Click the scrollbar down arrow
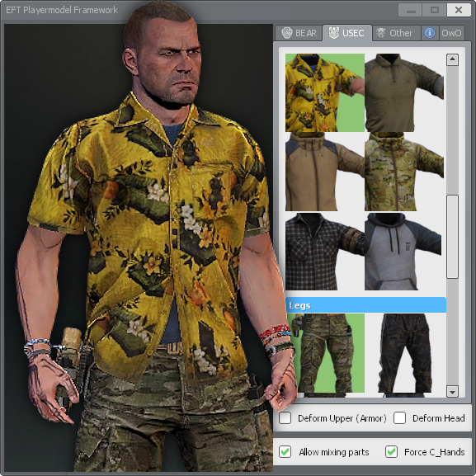 coord(452,392)
